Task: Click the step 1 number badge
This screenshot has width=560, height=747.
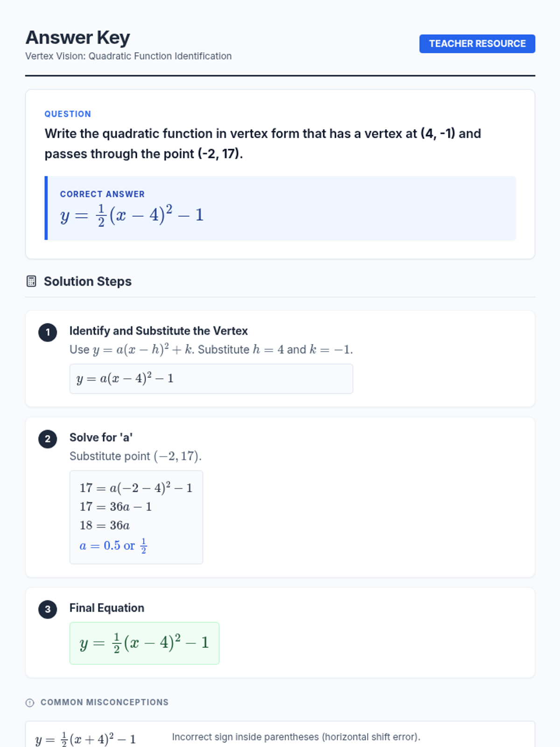Action: click(48, 332)
